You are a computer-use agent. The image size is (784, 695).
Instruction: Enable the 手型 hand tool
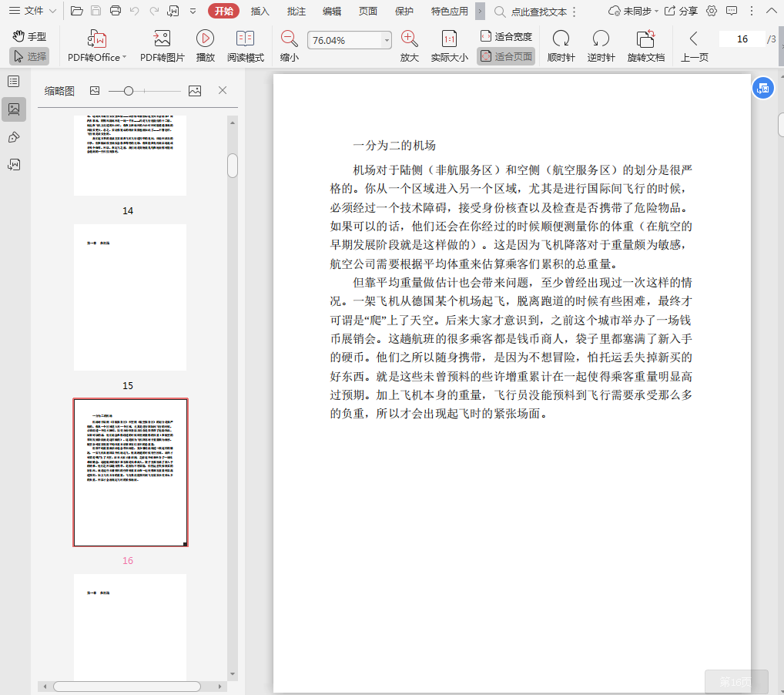coord(29,36)
